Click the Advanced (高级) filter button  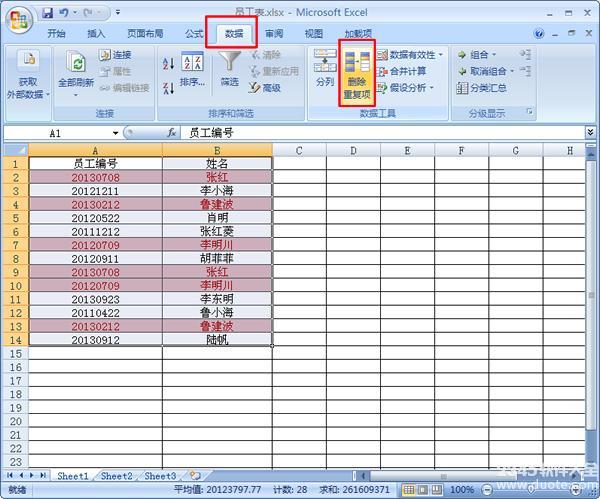pos(264,88)
